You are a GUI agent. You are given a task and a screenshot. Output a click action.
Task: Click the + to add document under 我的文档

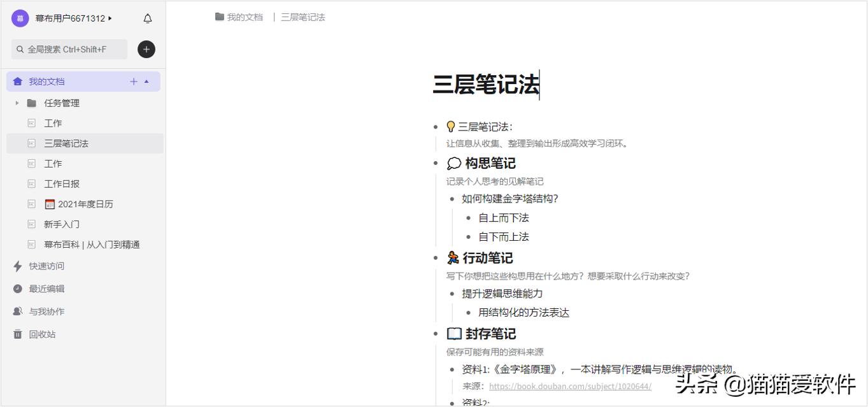(x=133, y=81)
